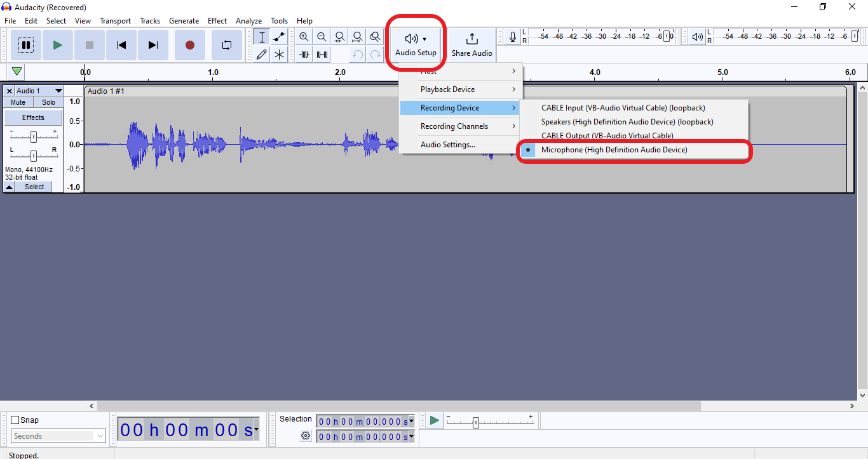Open the File menu
Image resolution: width=868 pixels, height=459 pixels.
(x=10, y=21)
